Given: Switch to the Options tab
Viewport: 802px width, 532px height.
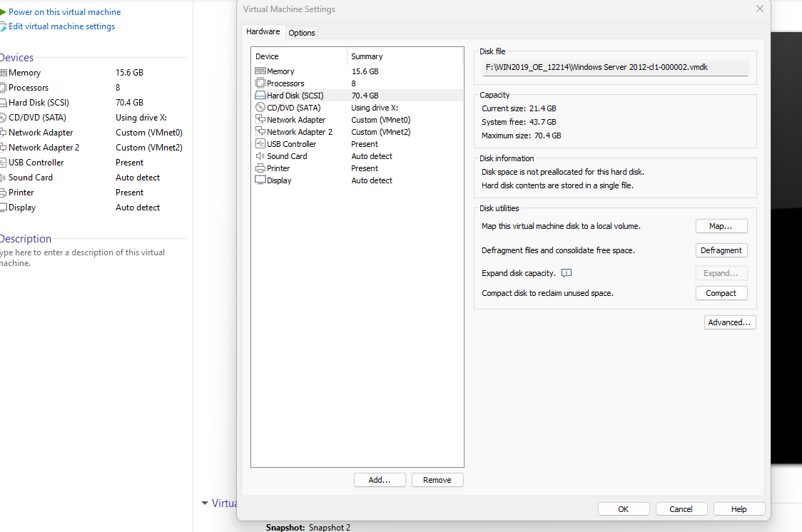Looking at the screenshot, I should 302,33.
